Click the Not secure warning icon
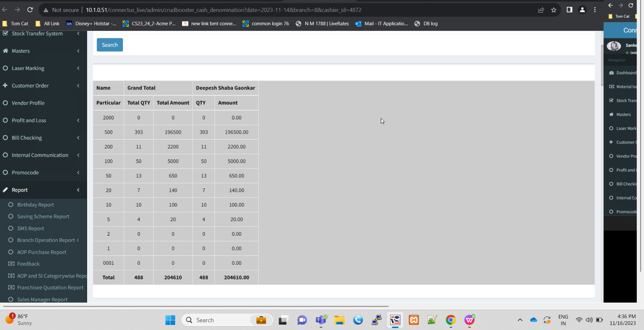Image resolution: width=644 pixels, height=330 pixels. click(x=46, y=10)
